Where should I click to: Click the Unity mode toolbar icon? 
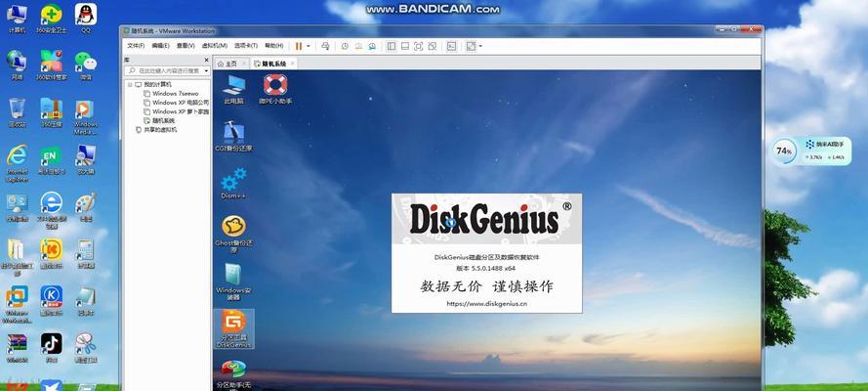click(433, 47)
